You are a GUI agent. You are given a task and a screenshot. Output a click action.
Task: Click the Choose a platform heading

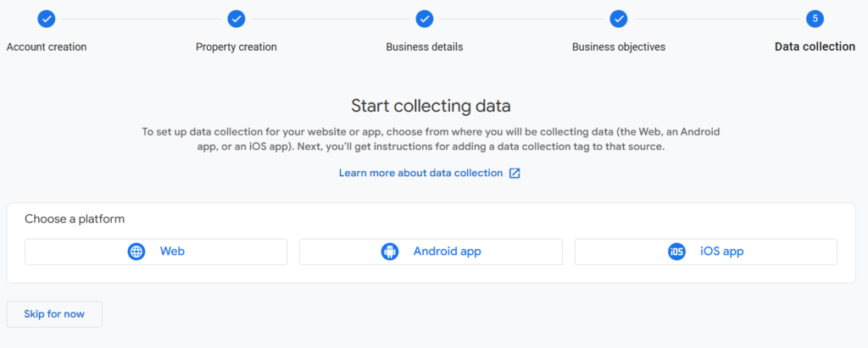[x=75, y=219]
